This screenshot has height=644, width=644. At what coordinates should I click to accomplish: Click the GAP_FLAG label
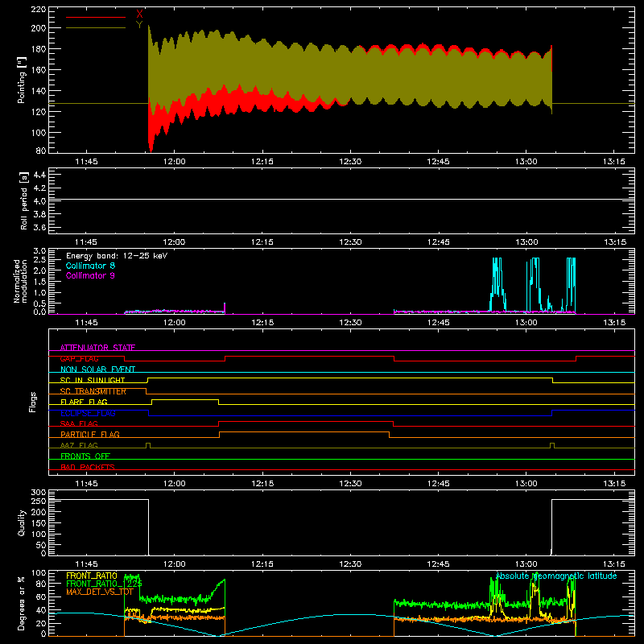click(79, 358)
